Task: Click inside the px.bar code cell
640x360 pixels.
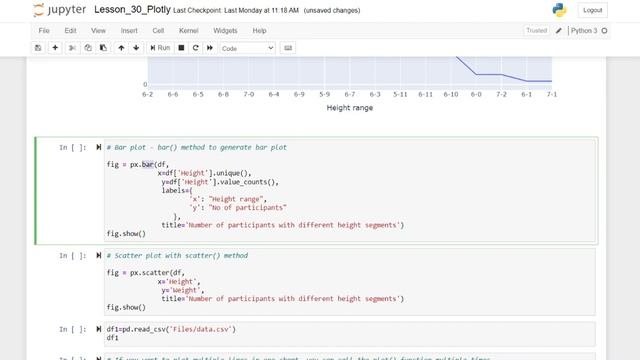Action: 350,191
